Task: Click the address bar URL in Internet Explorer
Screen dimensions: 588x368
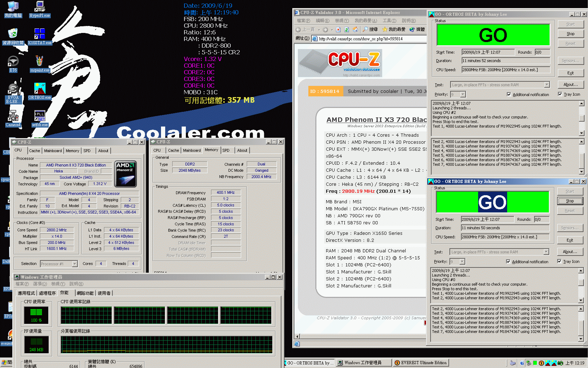Action: pyautogui.click(x=360, y=39)
